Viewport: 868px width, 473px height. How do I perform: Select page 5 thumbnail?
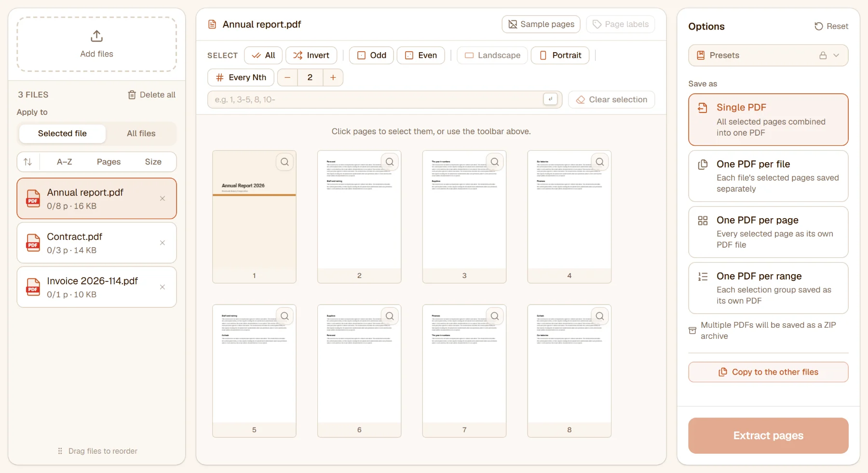coord(254,371)
